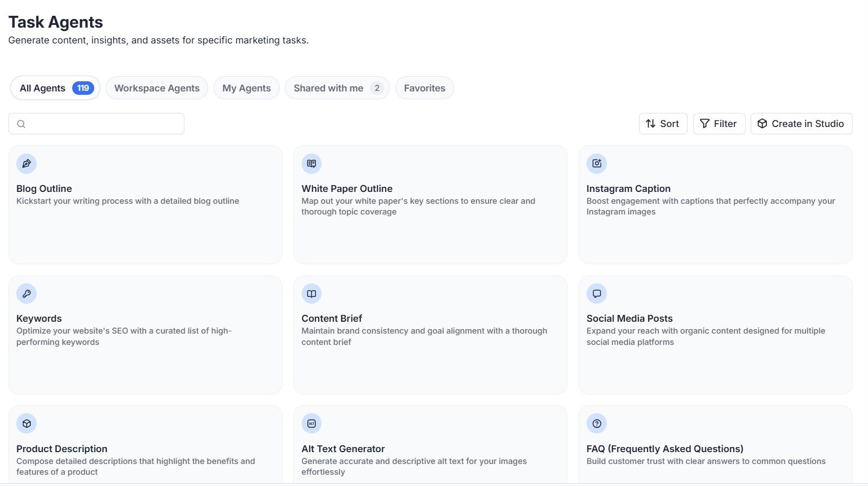Click the Content Brief open-book icon
This screenshot has height=486, width=868.
[x=311, y=294]
